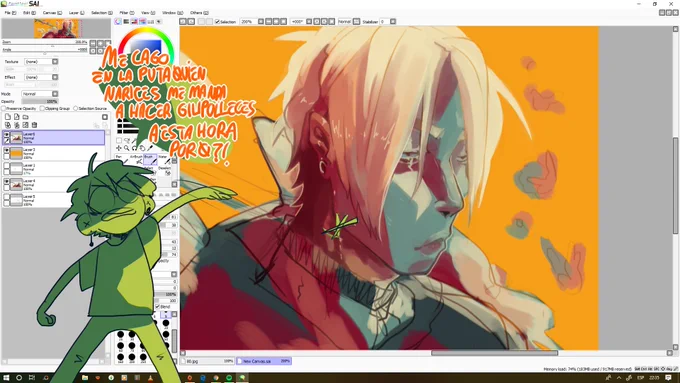
Task: Open the Others menu
Action: point(199,13)
